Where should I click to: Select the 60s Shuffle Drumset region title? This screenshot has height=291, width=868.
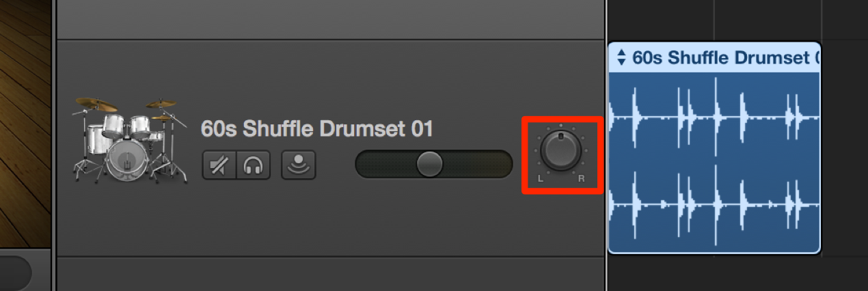click(726, 57)
